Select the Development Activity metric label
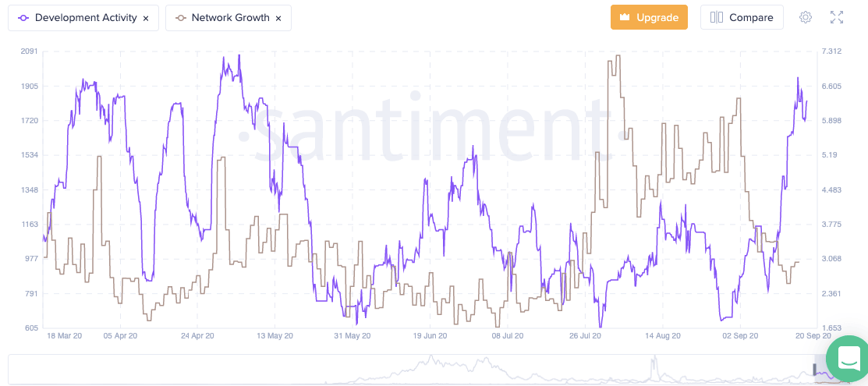 click(x=86, y=18)
